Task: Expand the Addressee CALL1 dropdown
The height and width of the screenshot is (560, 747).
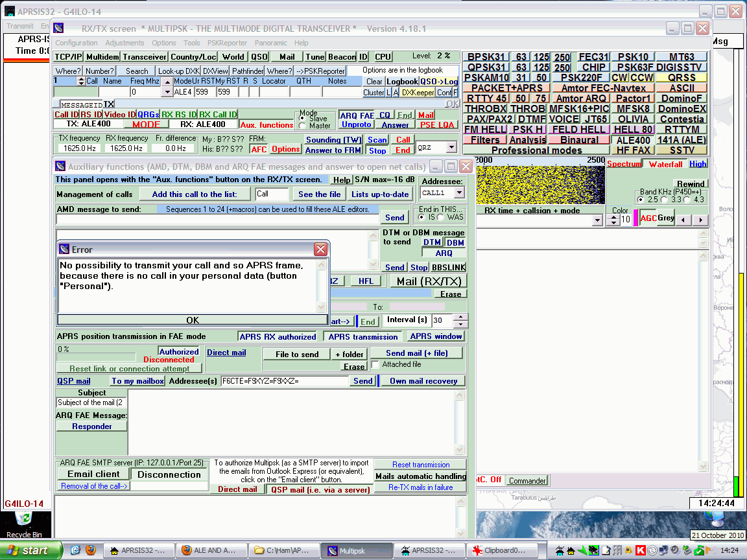Action: point(459,193)
